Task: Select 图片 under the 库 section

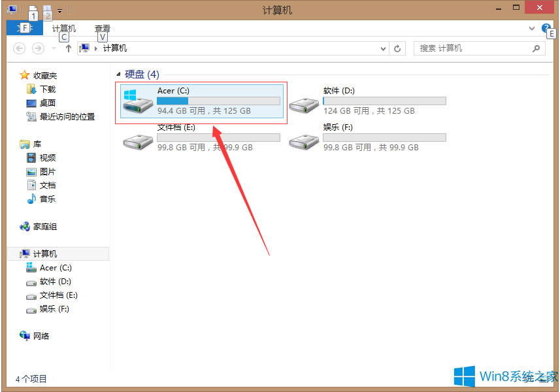Action: coord(48,171)
